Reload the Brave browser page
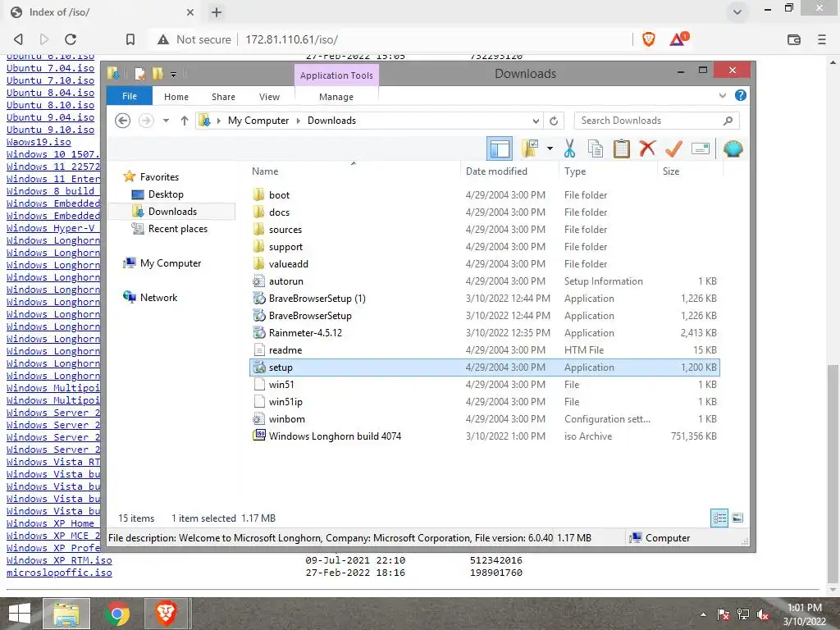 [71, 39]
